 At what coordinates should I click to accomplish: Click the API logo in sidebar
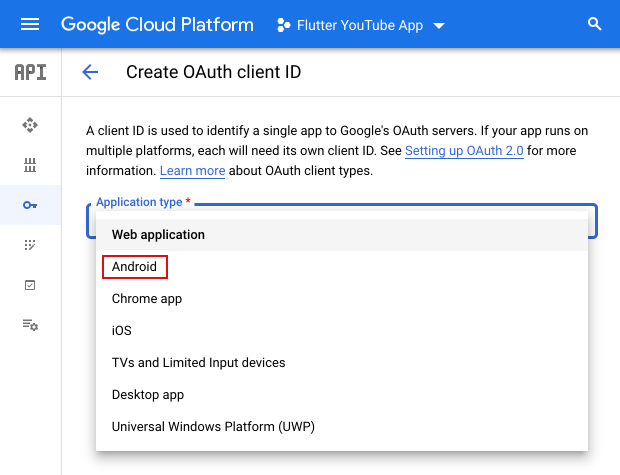tap(30, 72)
